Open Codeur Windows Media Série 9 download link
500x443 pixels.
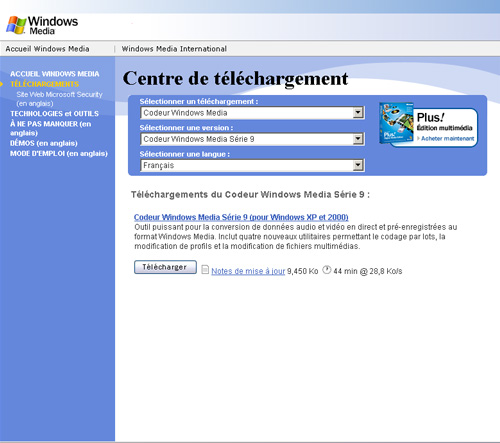point(241,217)
